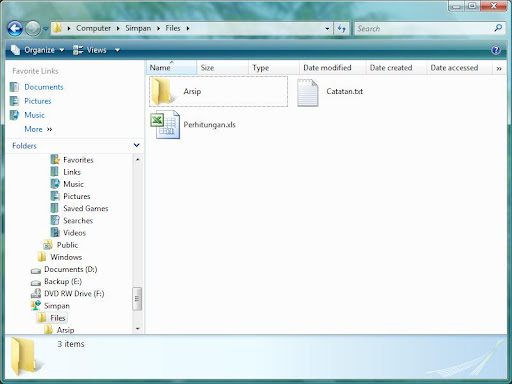Sort by the Size column header
Image resolution: width=512 pixels, height=384 pixels.
click(222, 68)
